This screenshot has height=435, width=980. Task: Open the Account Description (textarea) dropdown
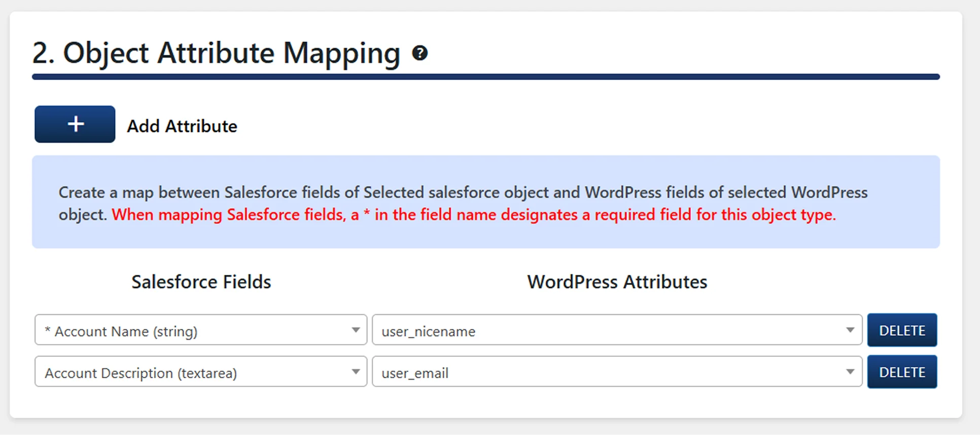(201, 372)
